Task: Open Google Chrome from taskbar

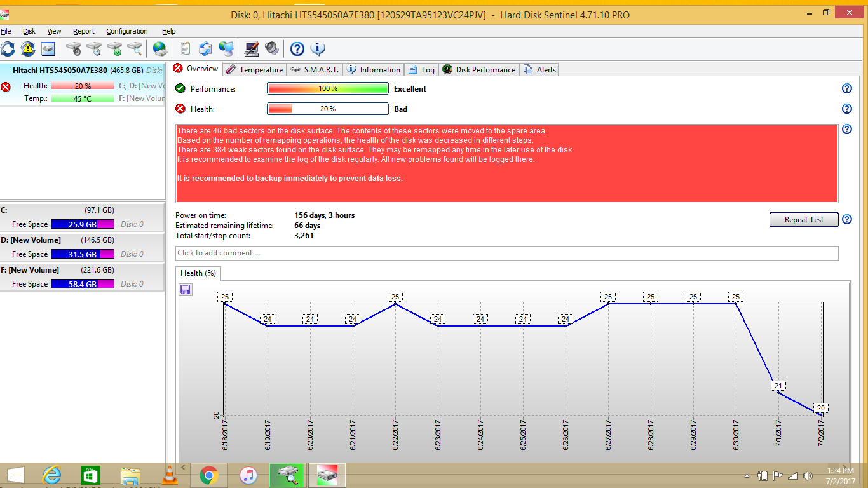Action: (209, 475)
